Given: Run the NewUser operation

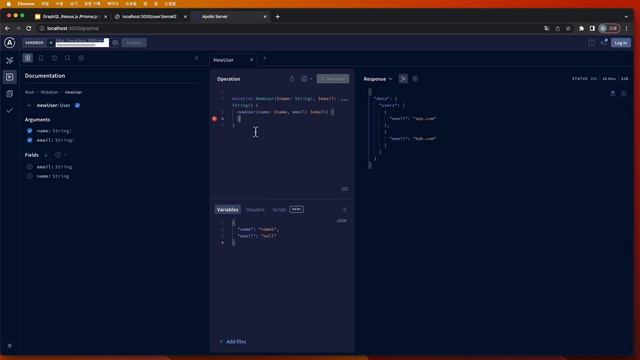Looking at the screenshot, I should pyautogui.click(x=333, y=79).
